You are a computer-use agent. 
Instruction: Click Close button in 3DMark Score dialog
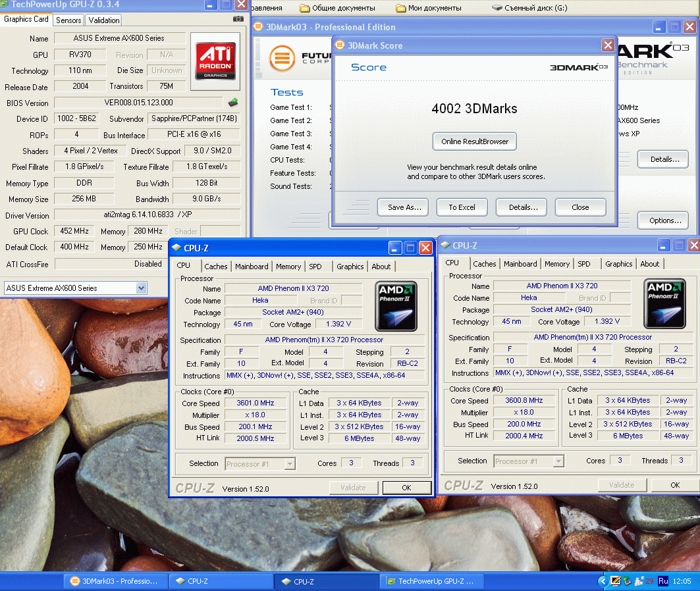(x=580, y=207)
